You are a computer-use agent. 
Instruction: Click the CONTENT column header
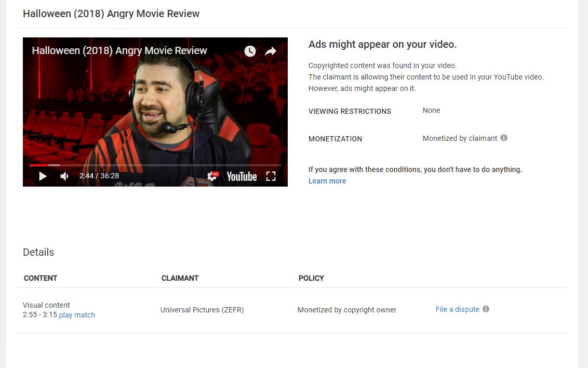(x=41, y=278)
